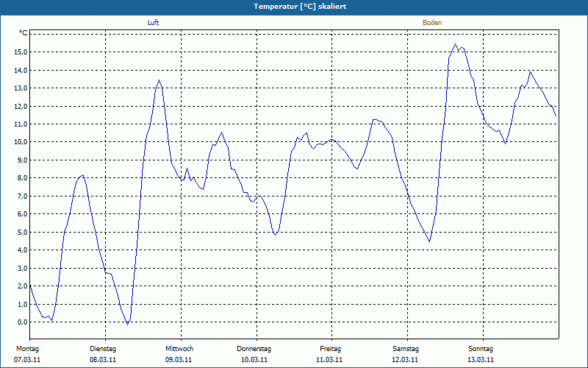Click the 2,0 y-axis value

(x=22, y=286)
